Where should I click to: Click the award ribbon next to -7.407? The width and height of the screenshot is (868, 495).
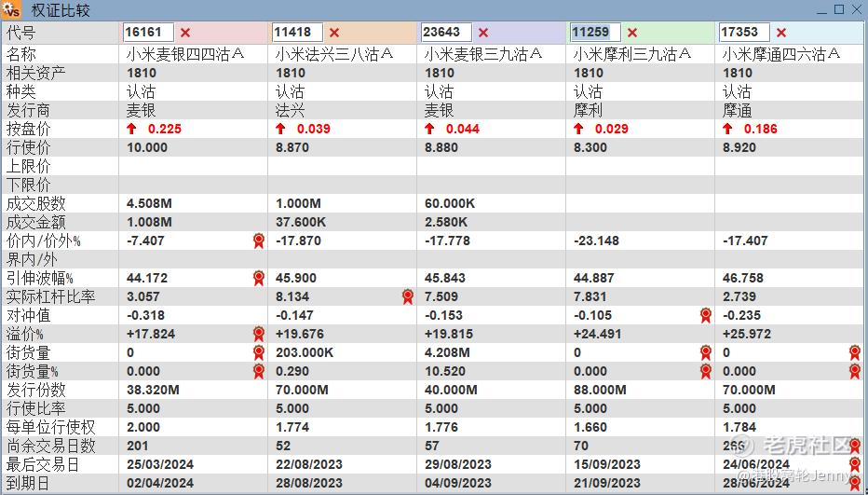259,241
